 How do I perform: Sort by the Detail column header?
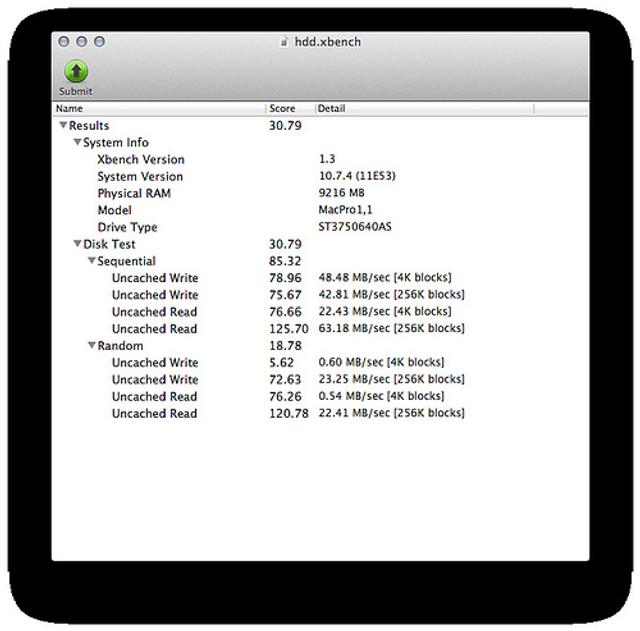click(424, 109)
